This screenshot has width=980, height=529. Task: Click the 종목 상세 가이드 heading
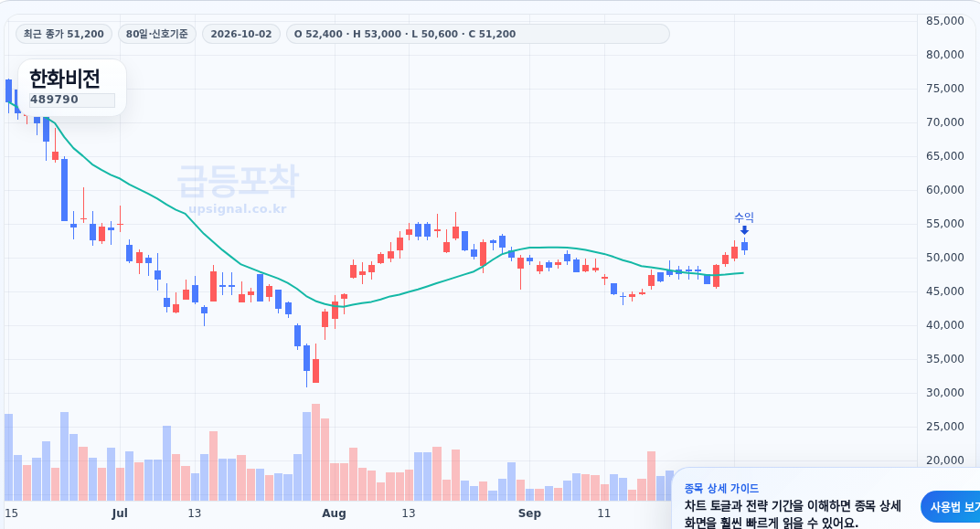pyautogui.click(x=721, y=489)
